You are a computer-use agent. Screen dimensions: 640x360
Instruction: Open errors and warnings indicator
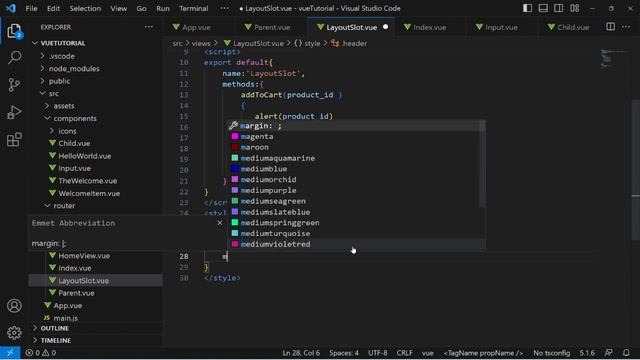point(40,353)
